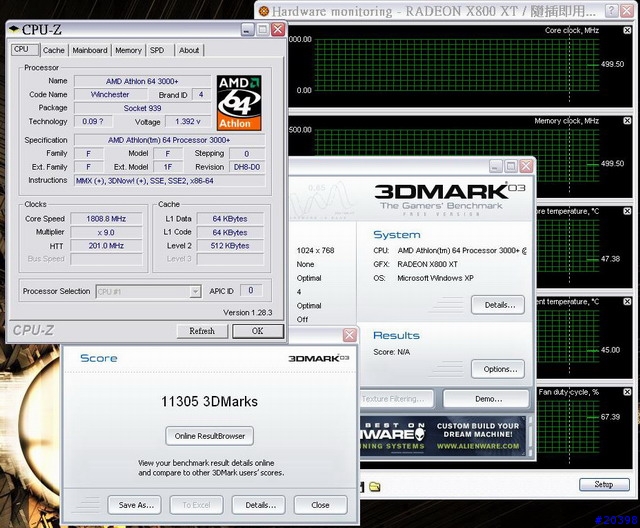The height and width of the screenshot is (528, 640).
Task: Close the Ambient temperature graph panel
Action: pyautogui.click(x=627, y=302)
